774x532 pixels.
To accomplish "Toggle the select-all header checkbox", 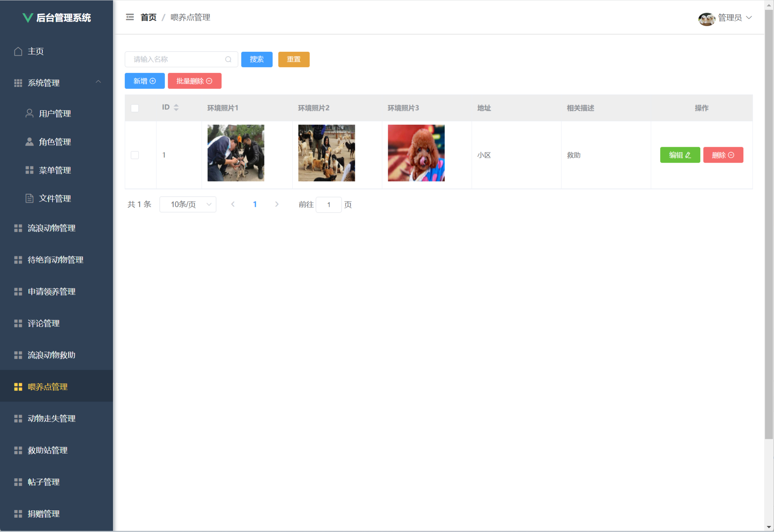I will point(135,108).
